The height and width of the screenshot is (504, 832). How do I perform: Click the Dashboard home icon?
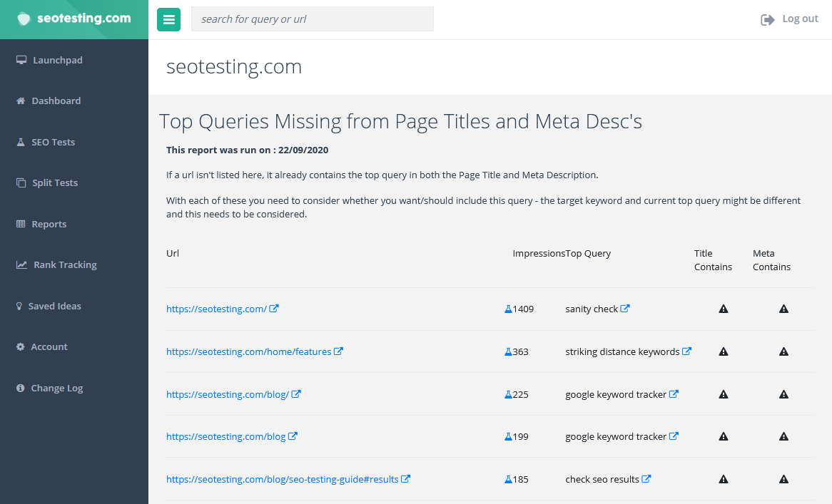[21, 101]
